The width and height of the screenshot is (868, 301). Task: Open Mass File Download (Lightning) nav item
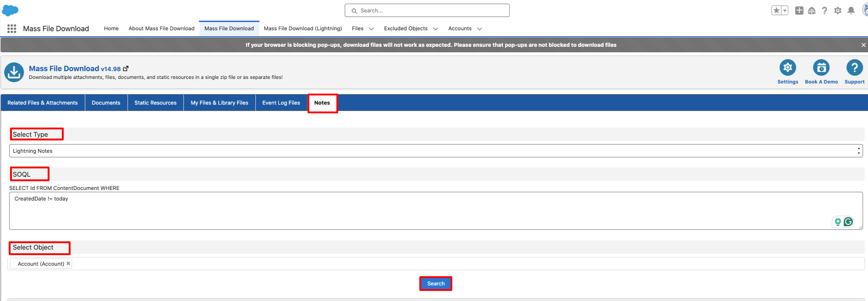coord(303,28)
